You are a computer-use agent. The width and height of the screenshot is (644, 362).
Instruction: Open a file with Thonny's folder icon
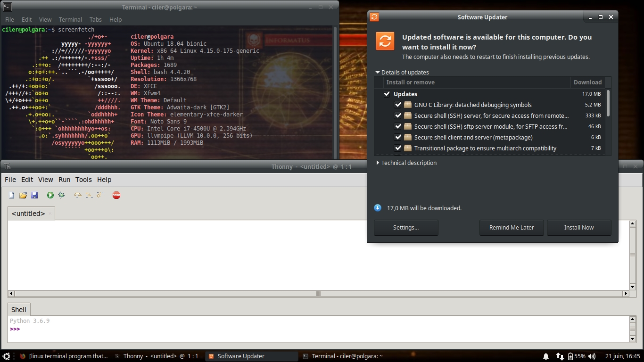[23, 195]
